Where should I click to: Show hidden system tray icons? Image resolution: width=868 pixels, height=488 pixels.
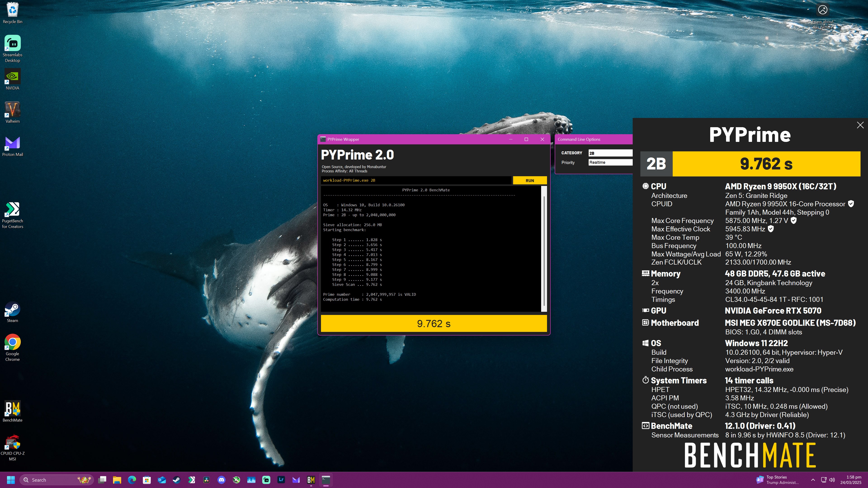point(813,480)
